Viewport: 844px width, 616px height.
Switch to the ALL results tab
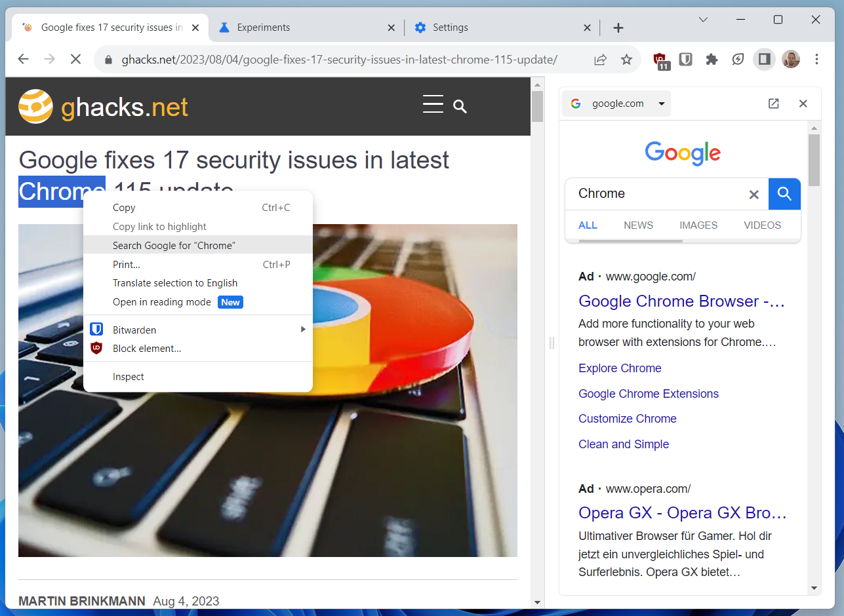coord(588,225)
